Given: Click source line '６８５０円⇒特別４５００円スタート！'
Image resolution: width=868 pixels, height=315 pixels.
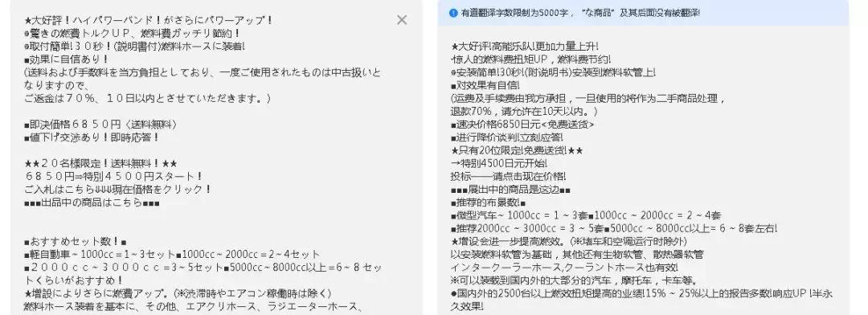Looking at the screenshot, I should click(113, 177).
